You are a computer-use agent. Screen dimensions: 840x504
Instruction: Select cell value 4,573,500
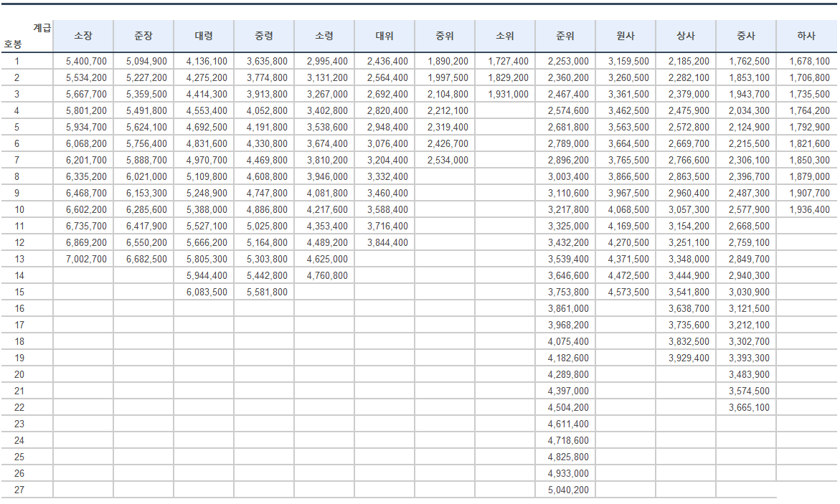(629, 293)
